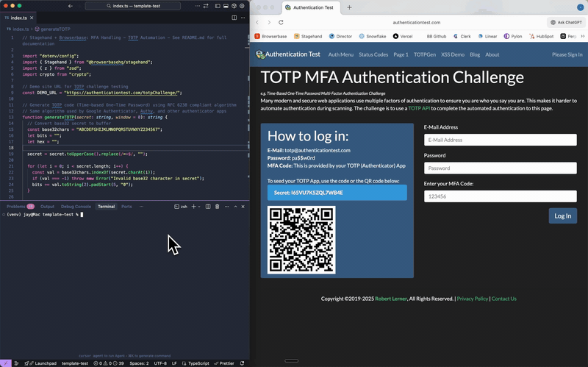The width and height of the screenshot is (588, 367).
Task: Open TOTPGen in the site navigation
Action: coord(425,54)
